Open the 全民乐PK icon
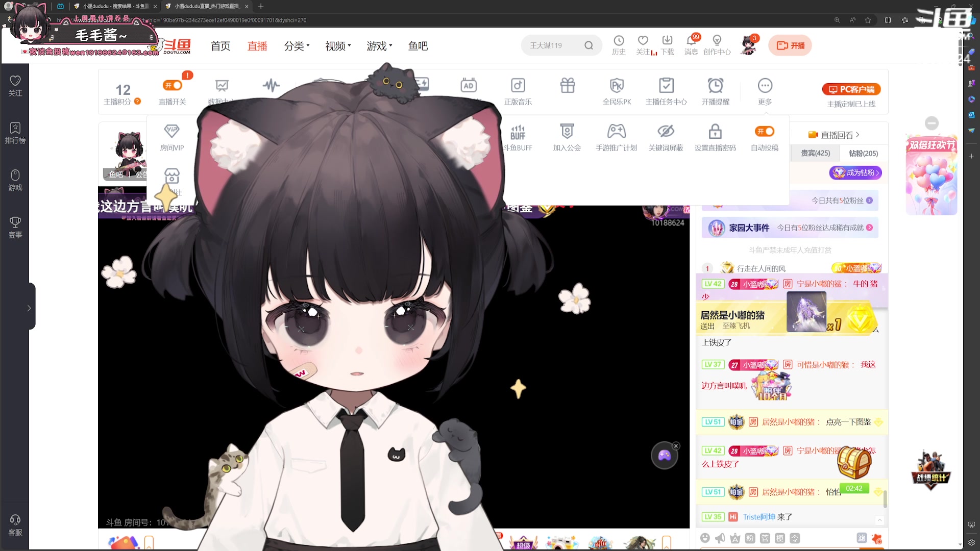Viewport: 980px width, 551px height. (617, 91)
